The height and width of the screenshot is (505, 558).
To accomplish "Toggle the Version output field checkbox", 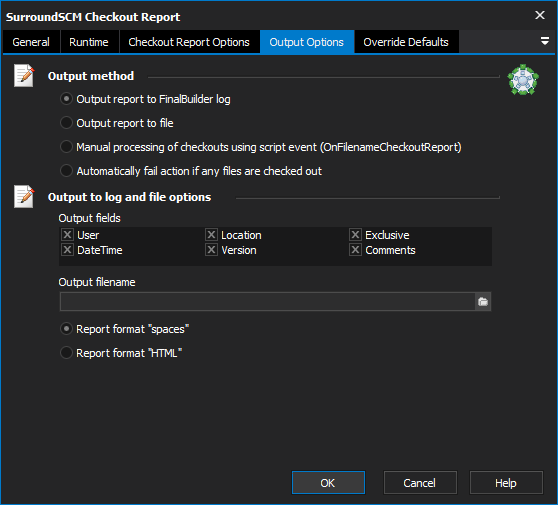I will 211,250.
